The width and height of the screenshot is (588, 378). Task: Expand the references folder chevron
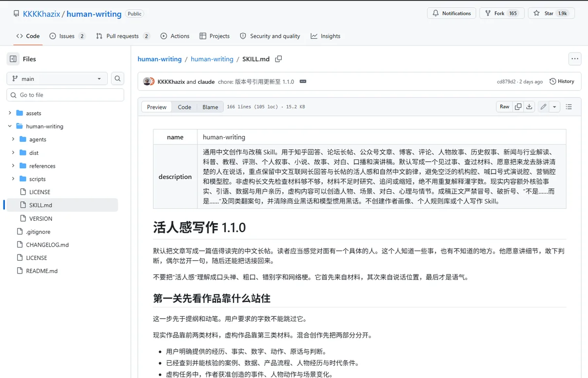(x=13, y=166)
